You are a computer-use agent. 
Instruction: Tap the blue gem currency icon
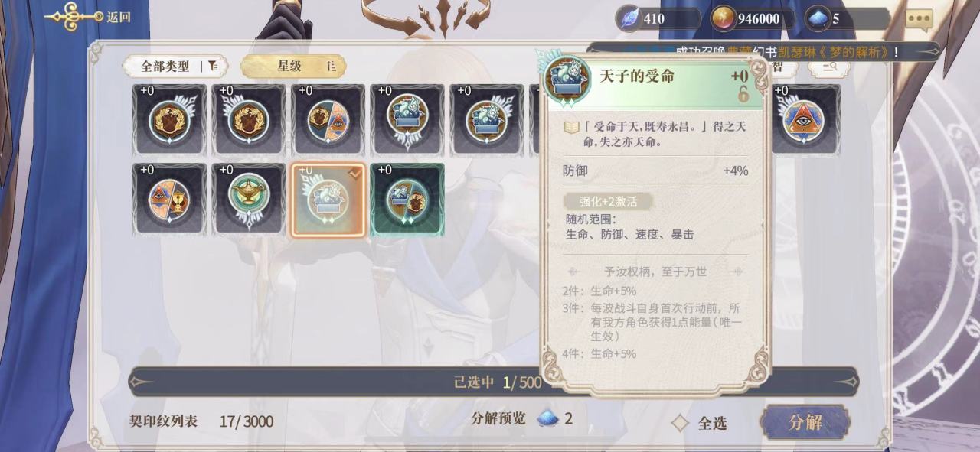tap(818, 19)
